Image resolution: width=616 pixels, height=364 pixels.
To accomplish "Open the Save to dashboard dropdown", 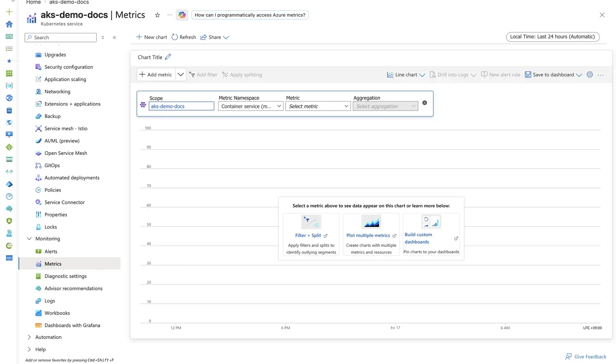I will pos(553,75).
